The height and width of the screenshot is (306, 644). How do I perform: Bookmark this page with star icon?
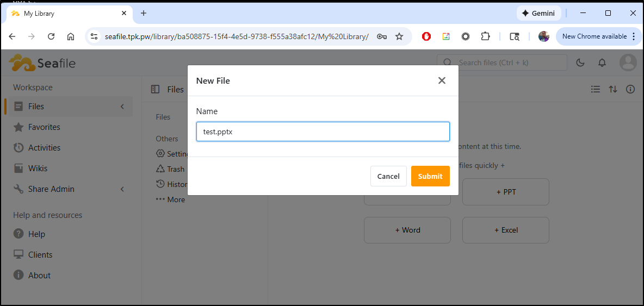(399, 36)
